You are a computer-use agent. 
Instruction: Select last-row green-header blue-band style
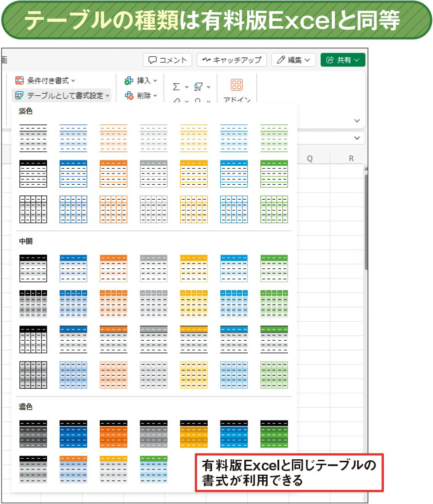pos(154,469)
